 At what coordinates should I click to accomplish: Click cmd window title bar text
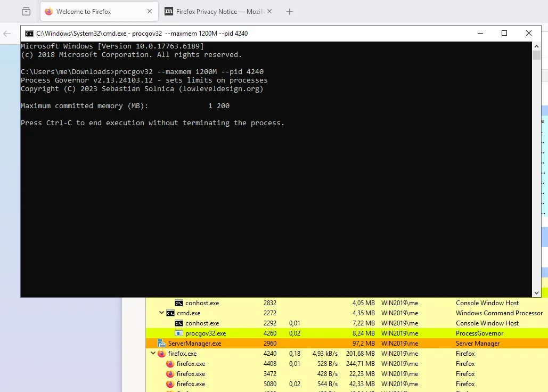(142, 34)
